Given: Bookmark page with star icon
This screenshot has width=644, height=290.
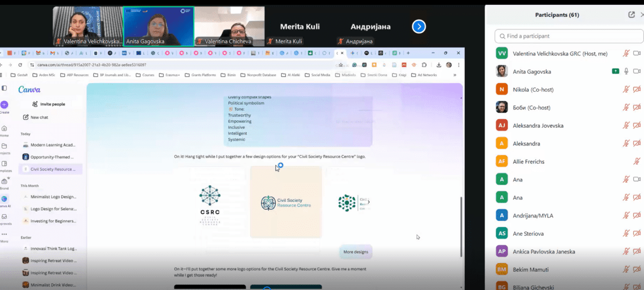Looking at the screenshot, I should pos(341,64).
